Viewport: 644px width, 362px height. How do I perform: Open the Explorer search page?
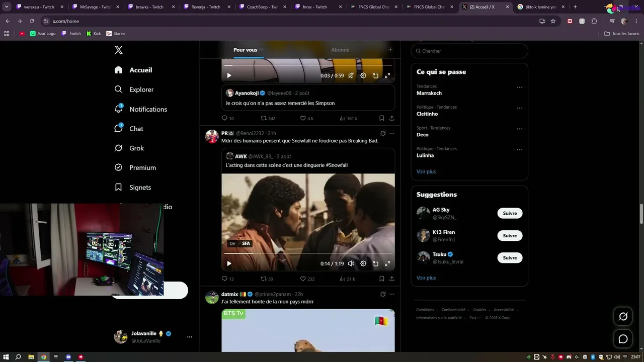(134, 89)
